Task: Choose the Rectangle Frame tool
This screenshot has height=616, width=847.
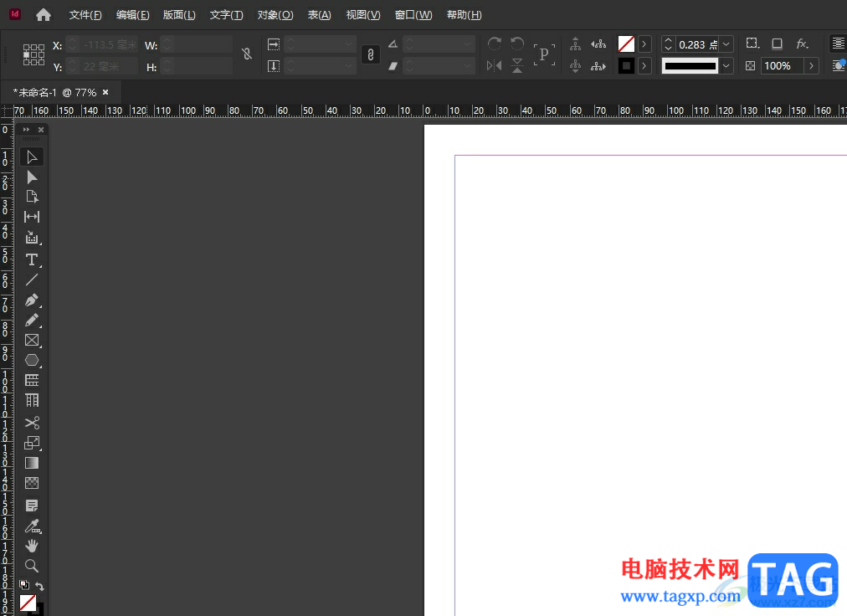Action: [32, 340]
